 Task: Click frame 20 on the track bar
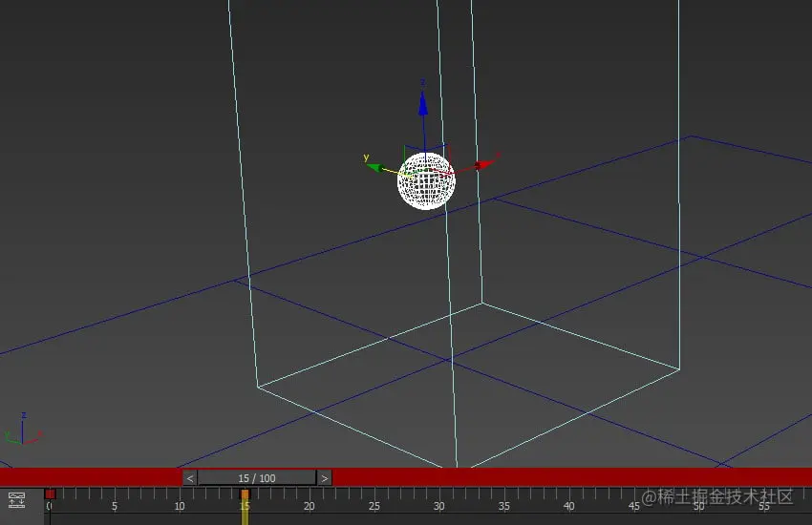coord(310,506)
